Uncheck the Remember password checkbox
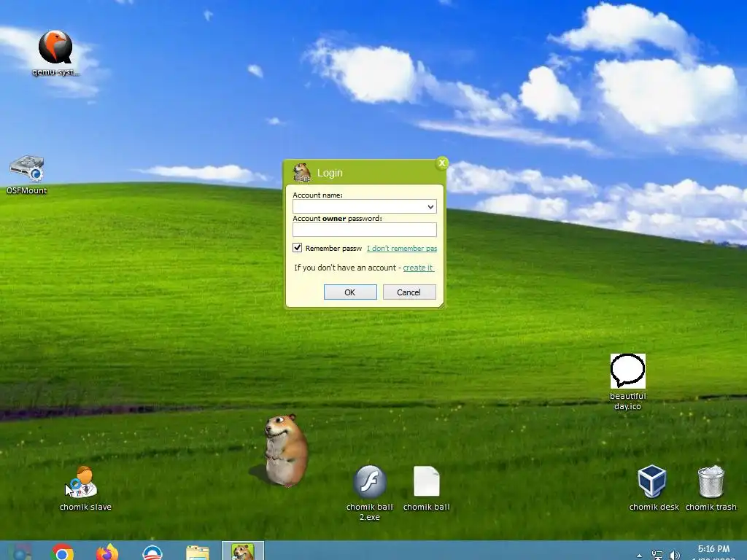The height and width of the screenshot is (560, 747). coord(298,248)
